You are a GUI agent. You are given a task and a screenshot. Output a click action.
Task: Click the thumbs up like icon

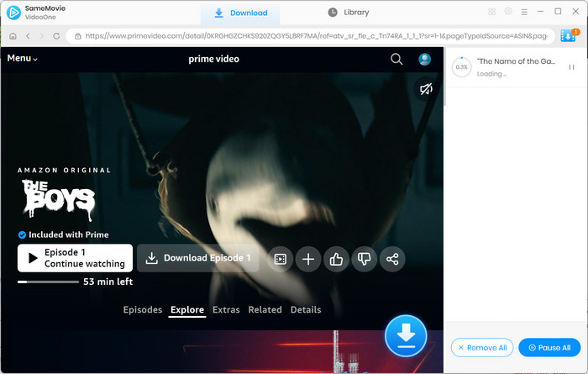point(336,259)
